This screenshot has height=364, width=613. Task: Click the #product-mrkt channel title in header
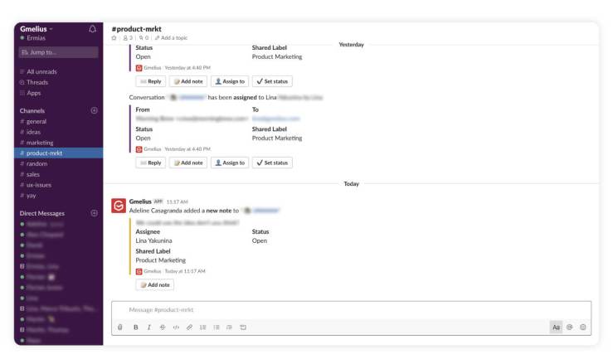click(136, 29)
